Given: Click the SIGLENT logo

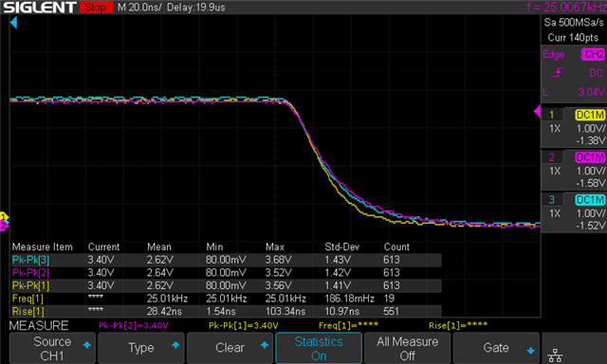Looking at the screenshot, I should click(39, 8).
